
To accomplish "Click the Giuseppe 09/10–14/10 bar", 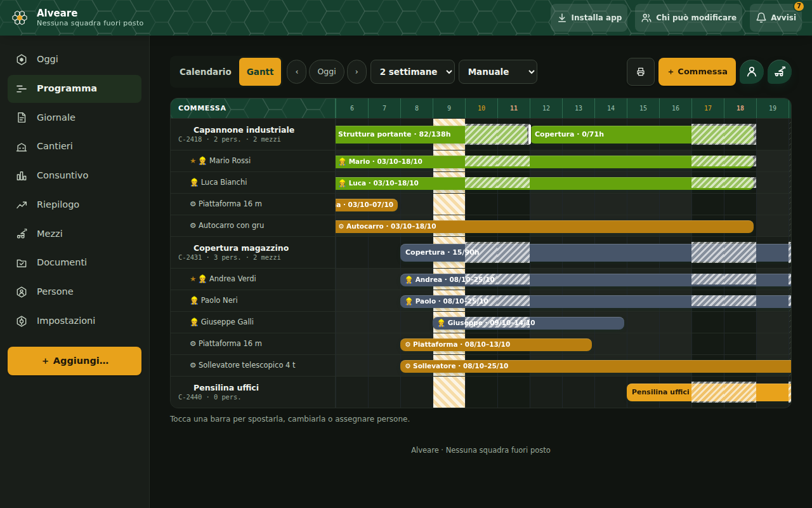I will [528, 323].
